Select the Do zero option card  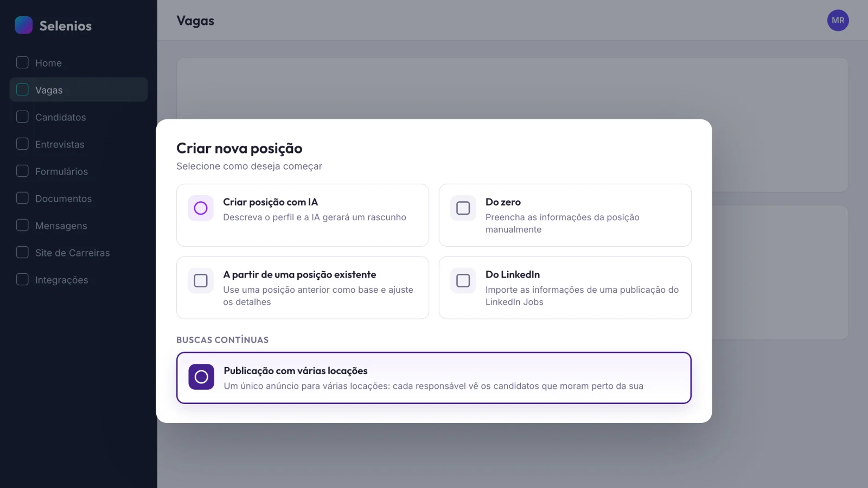[x=565, y=215]
